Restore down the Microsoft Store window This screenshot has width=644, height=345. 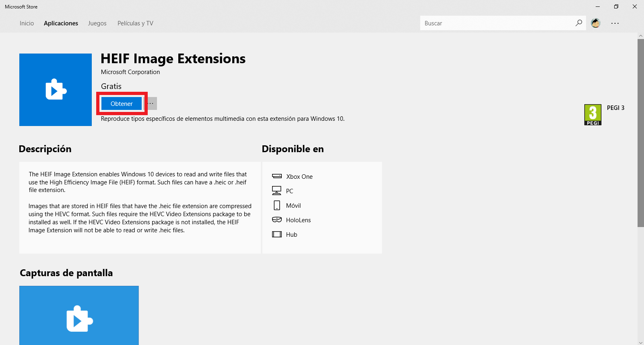click(x=616, y=6)
